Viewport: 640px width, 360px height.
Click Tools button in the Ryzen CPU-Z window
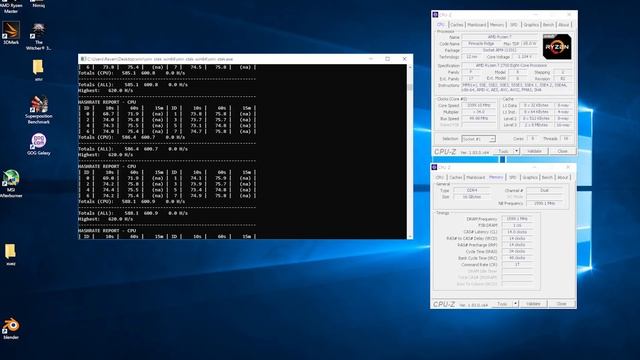(x=503, y=151)
